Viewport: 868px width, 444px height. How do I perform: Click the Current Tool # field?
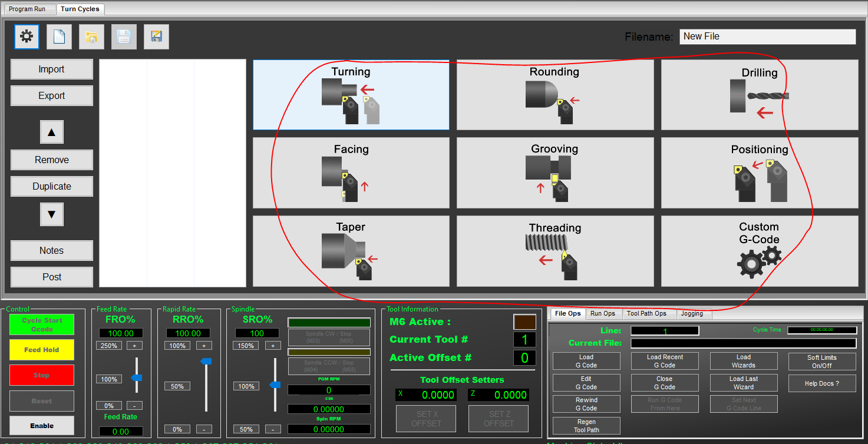[x=524, y=340]
